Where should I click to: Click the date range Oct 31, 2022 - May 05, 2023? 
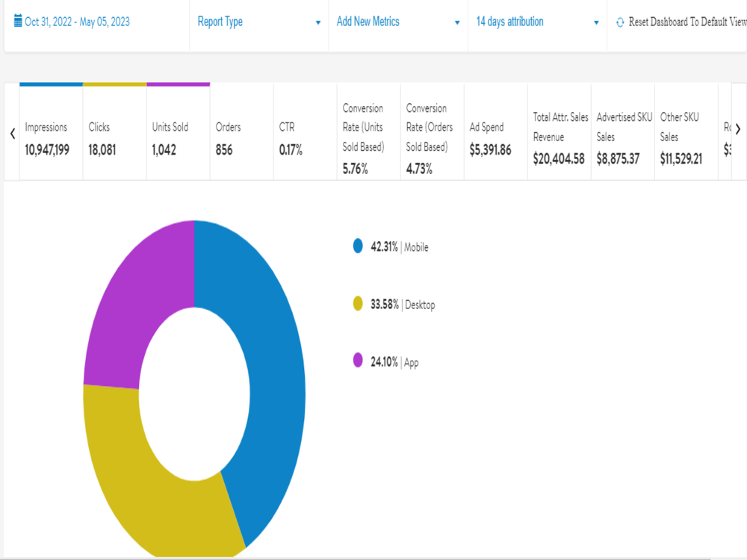[x=77, y=22]
